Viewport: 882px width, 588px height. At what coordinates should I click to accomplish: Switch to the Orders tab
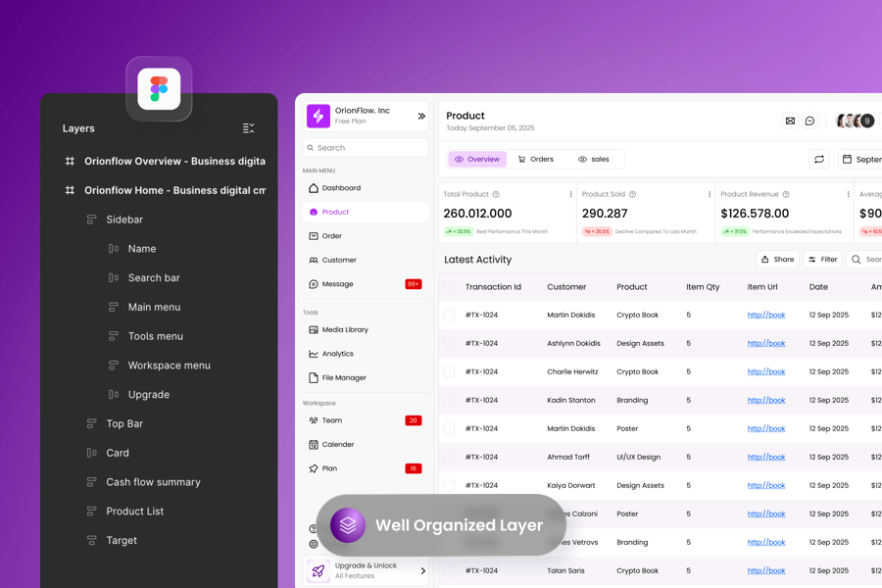pyautogui.click(x=536, y=159)
